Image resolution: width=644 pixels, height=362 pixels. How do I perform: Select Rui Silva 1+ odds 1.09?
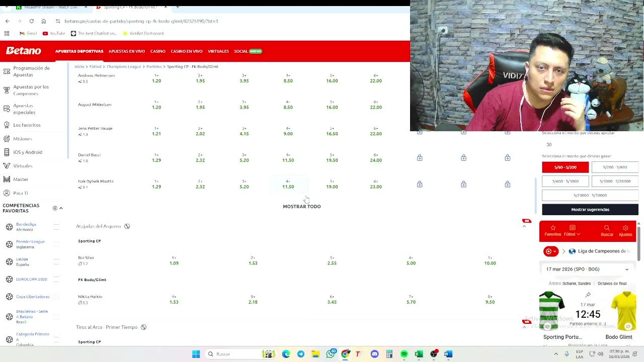point(174,261)
